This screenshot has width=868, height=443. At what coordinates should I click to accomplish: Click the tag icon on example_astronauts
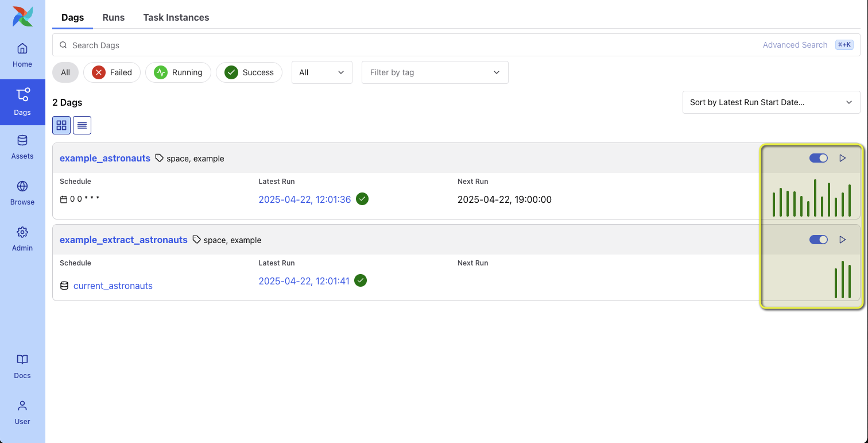point(160,158)
